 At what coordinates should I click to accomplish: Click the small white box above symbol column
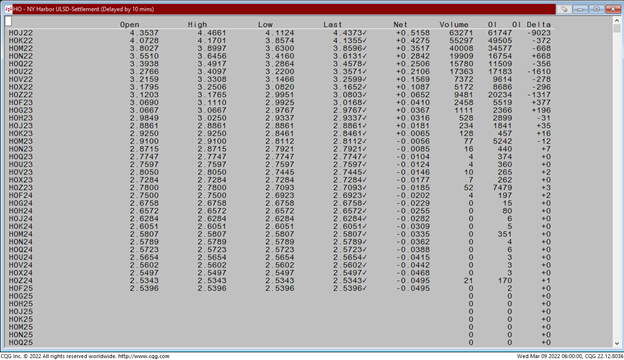click(x=8, y=21)
